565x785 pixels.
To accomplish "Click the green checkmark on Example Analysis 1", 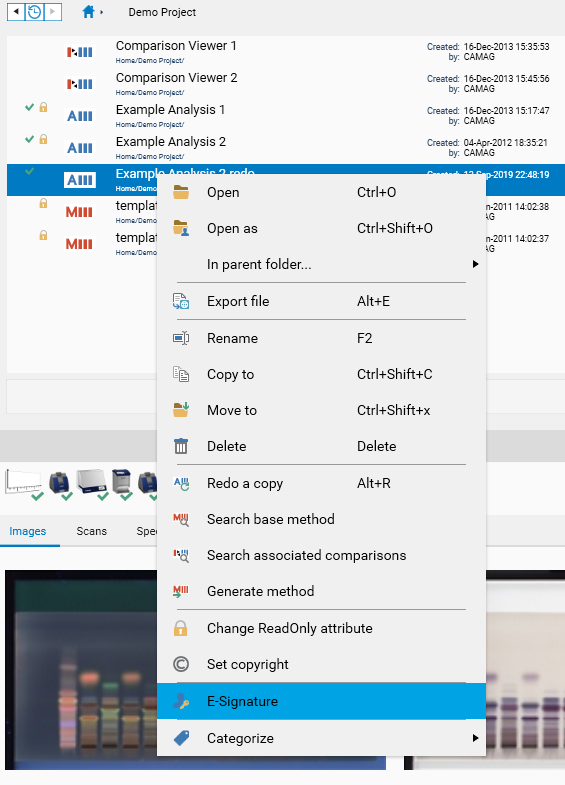I will pos(30,107).
